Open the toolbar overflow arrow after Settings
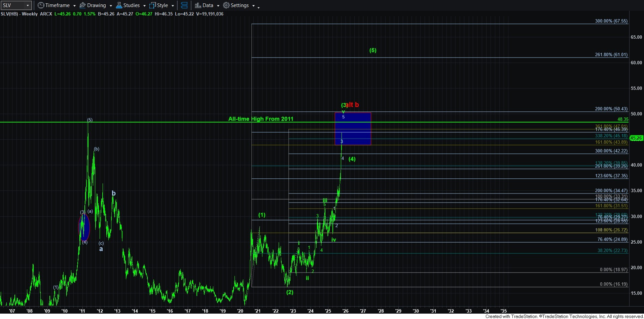644x319 pixels. tap(258, 7)
